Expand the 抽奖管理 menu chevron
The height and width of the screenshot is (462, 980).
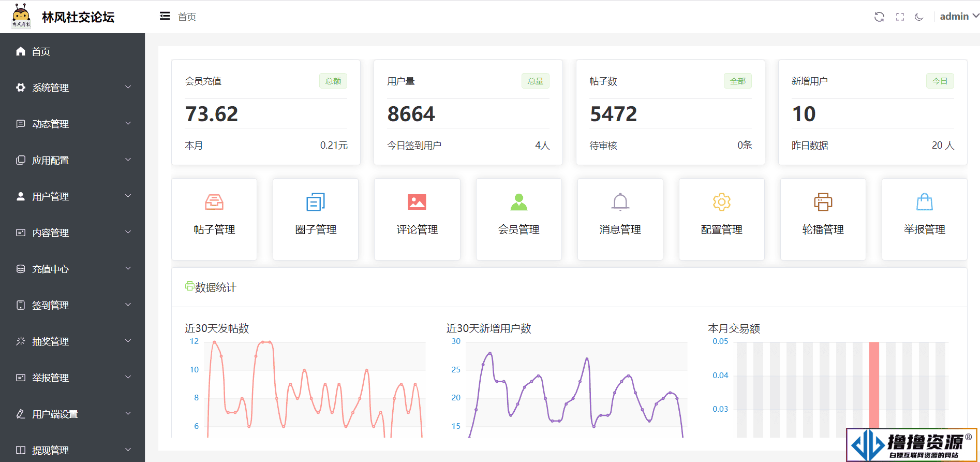[x=128, y=341]
